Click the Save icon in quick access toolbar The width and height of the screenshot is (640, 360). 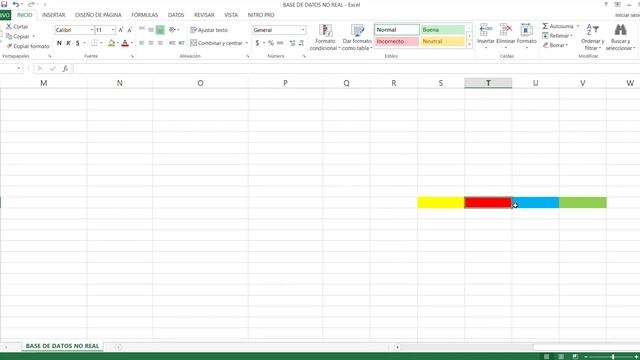coord(4,4)
